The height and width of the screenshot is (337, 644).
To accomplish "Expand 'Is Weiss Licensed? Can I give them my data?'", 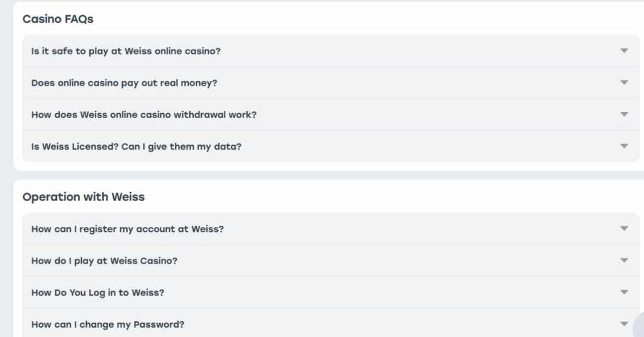I will tap(136, 146).
